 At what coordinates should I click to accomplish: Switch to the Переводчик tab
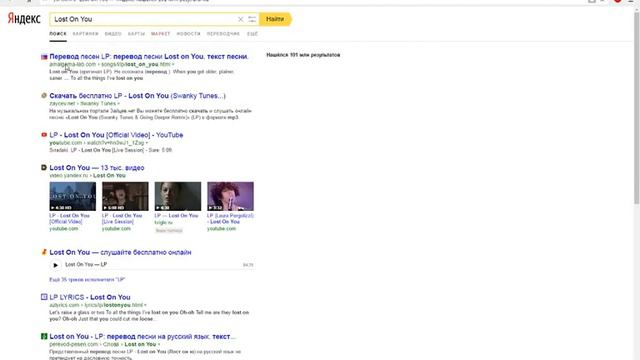coord(223,34)
